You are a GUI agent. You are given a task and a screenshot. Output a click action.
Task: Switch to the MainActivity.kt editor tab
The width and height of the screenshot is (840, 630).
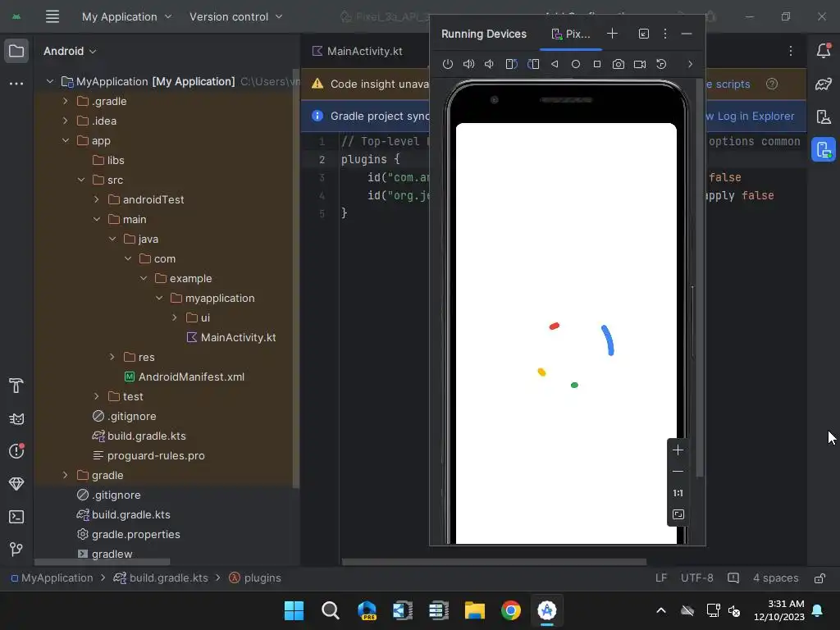pos(358,51)
